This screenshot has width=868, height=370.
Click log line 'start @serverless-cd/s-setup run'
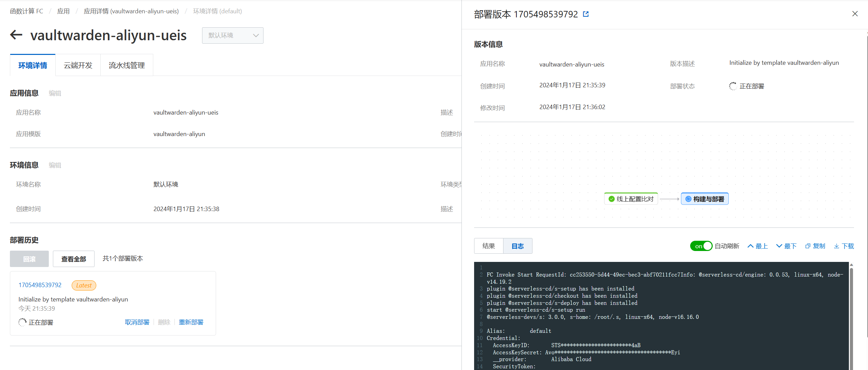pos(536,310)
